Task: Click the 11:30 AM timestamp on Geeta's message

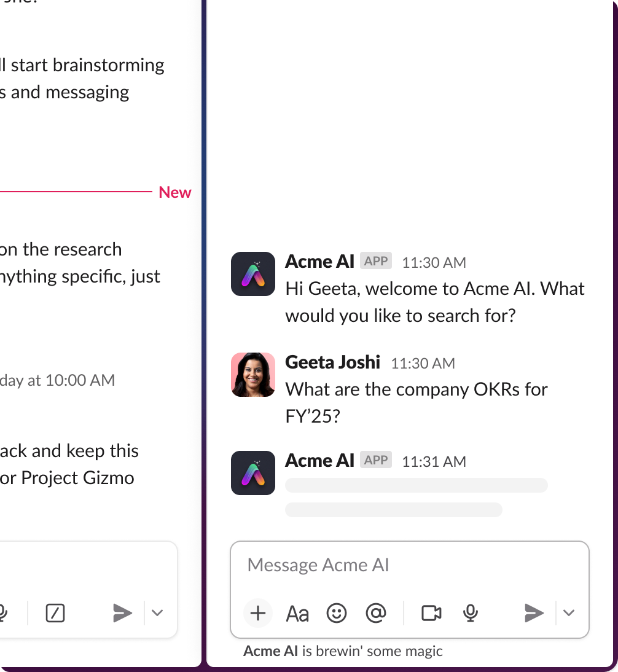Action: pos(423,364)
